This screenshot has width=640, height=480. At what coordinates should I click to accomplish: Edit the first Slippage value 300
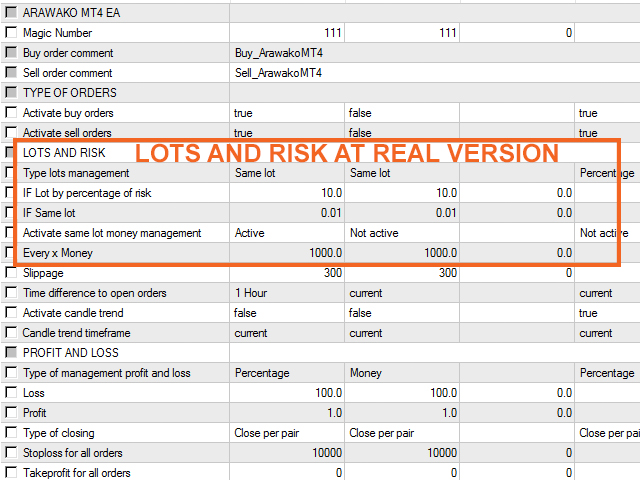pos(333,273)
